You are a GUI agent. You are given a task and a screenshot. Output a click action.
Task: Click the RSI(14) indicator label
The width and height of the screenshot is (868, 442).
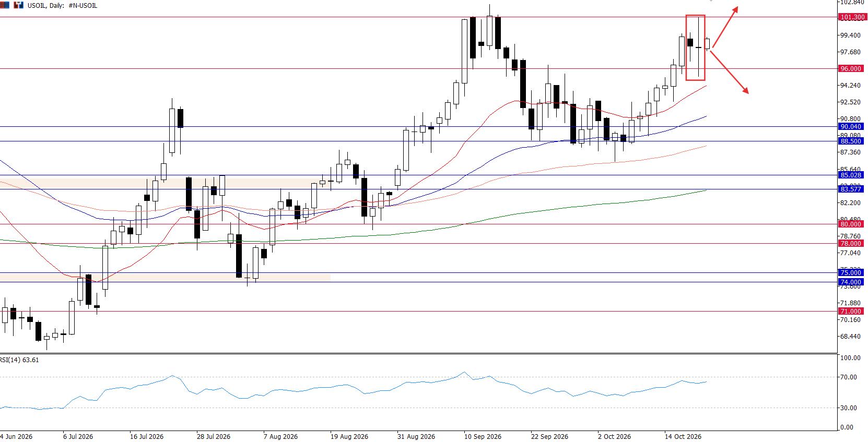point(19,360)
